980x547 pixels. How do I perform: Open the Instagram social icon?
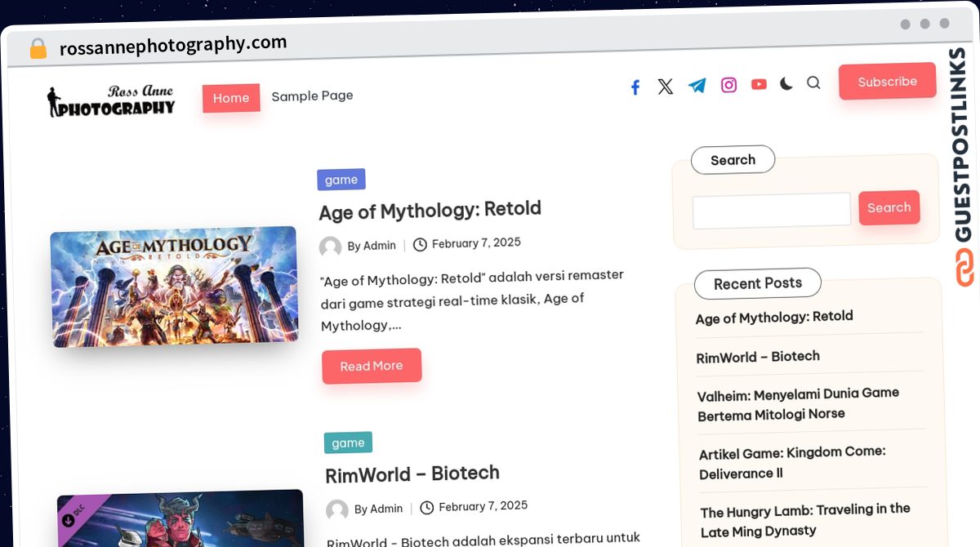point(728,85)
